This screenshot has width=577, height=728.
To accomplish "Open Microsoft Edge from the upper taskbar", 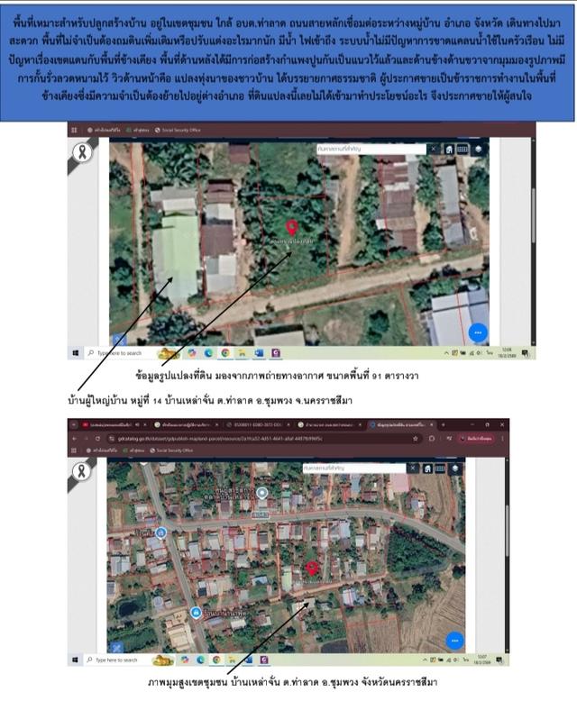I will pos(208,353).
